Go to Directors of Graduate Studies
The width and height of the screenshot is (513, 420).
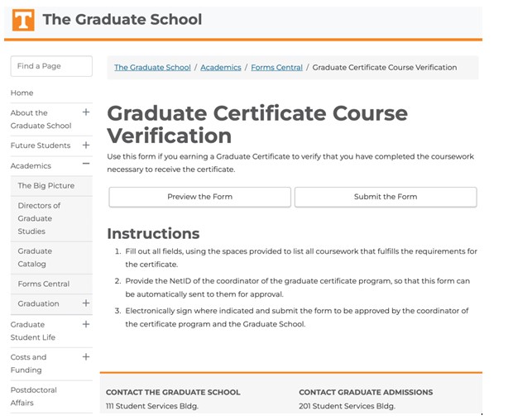39,218
